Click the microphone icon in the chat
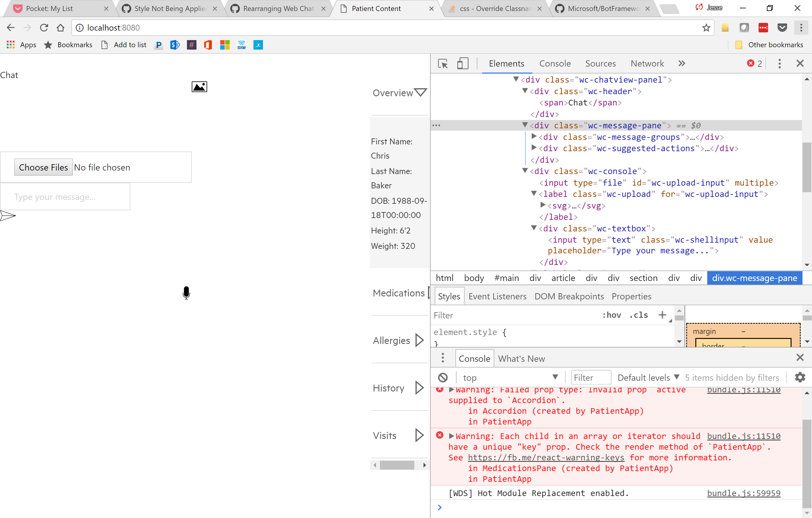The height and width of the screenshot is (518, 812). pos(186,293)
